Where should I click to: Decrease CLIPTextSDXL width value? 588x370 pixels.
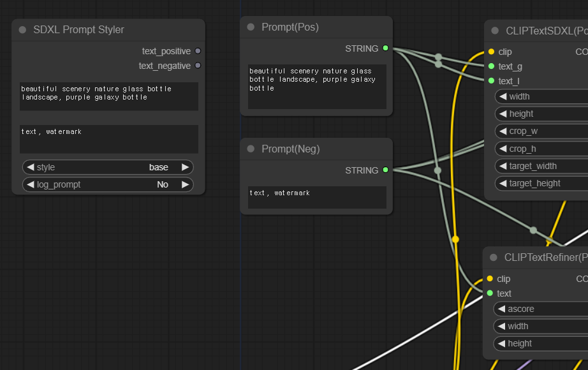[503, 96]
